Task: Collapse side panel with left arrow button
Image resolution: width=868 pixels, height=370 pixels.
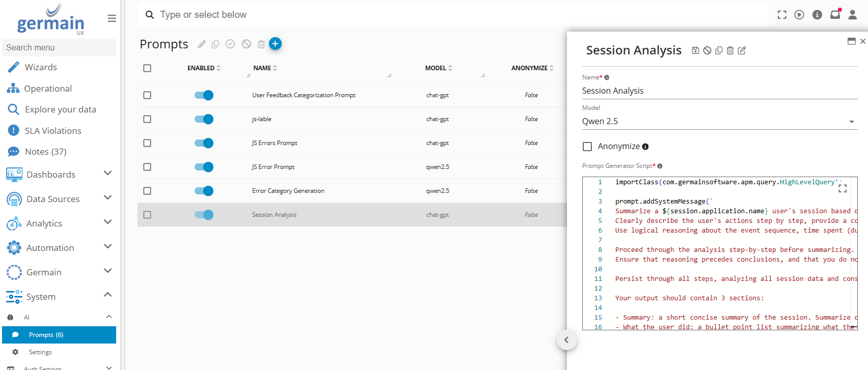Action: pyautogui.click(x=566, y=340)
